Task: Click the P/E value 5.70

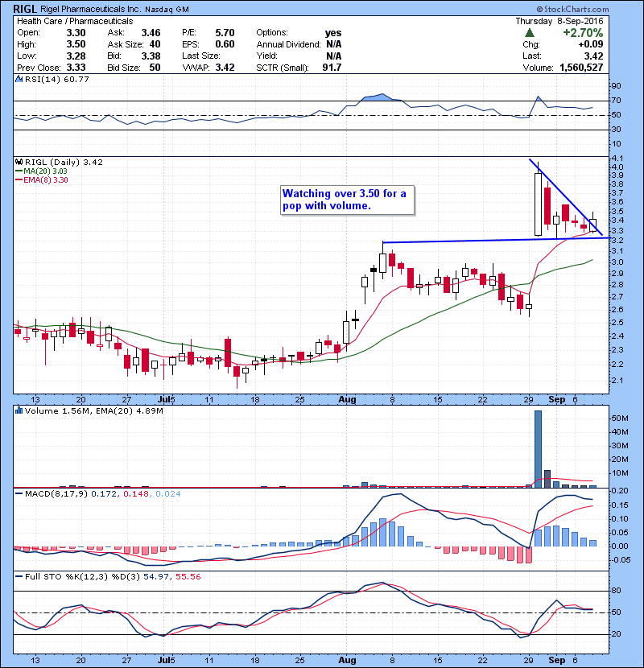Action: point(225,33)
